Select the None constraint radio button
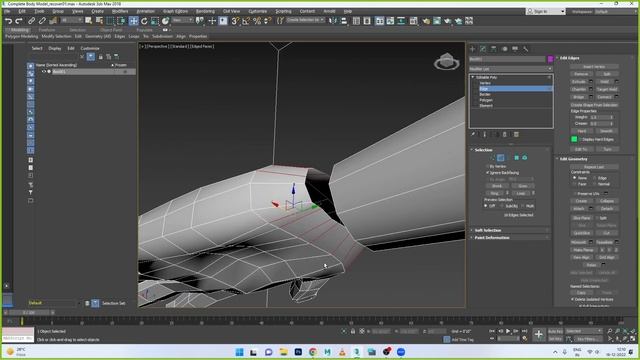 coord(574,178)
